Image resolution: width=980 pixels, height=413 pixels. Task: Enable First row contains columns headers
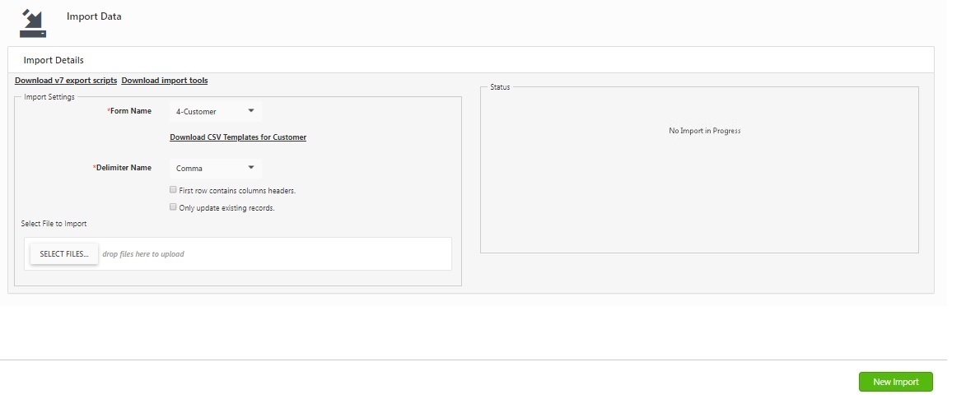173,190
